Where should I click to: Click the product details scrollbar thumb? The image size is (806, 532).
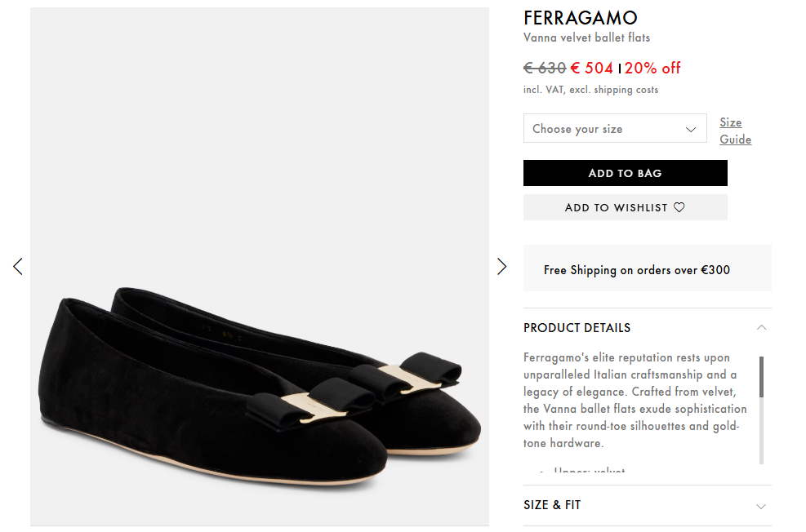click(x=761, y=376)
